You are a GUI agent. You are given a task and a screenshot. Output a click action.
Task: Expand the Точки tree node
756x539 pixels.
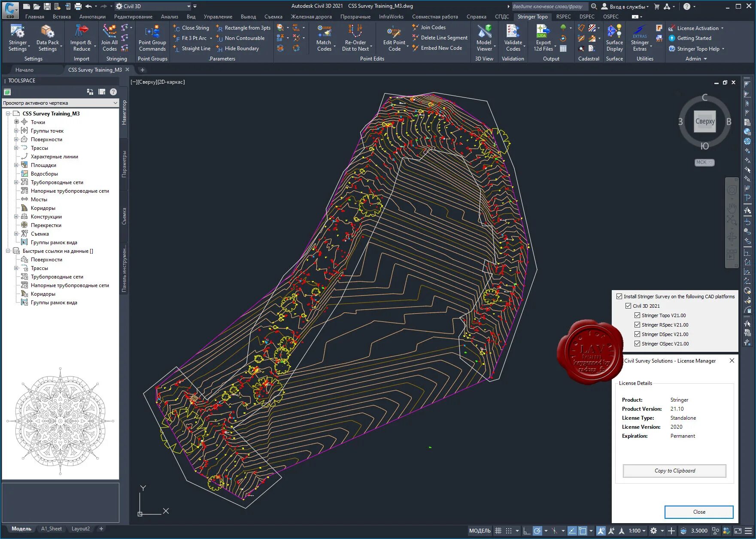click(16, 122)
